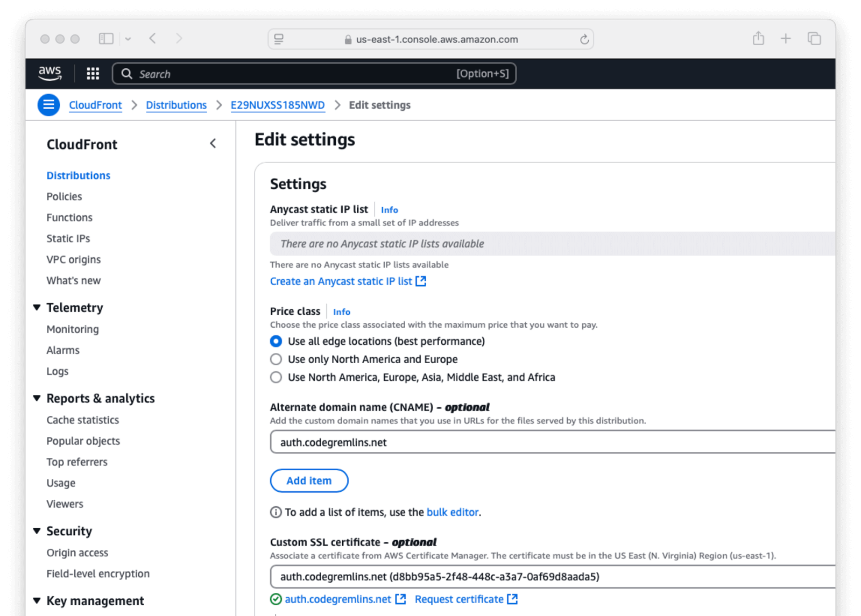The image size is (861, 616).
Task: Click the Distributions breadcrumb link
Action: point(177,105)
